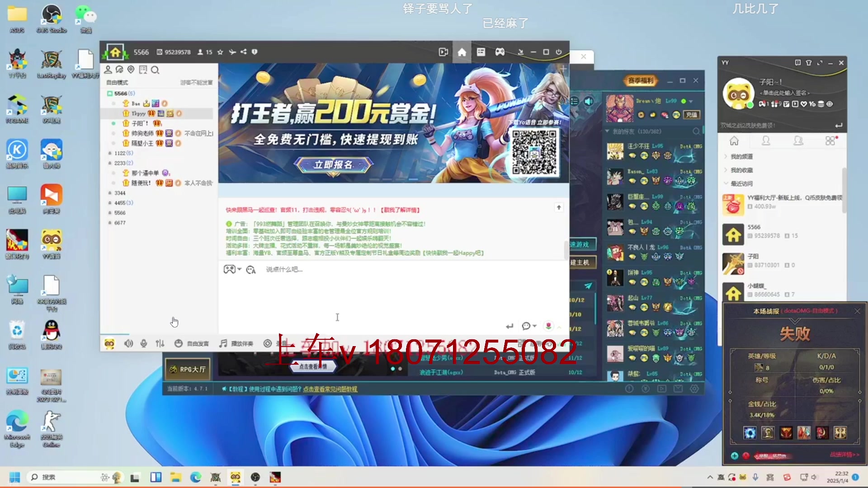Open font style icon in chat input bar

click(x=251, y=270)
